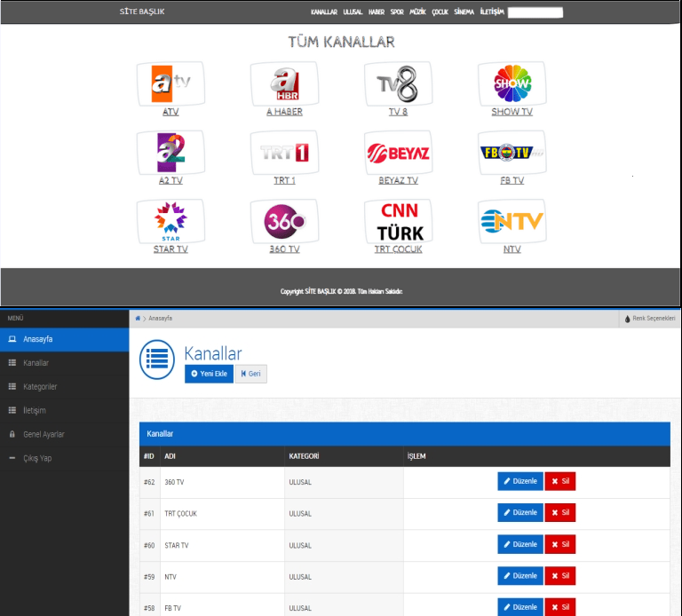Click Düzenle for STAR TV row
This screenshot has height=616, width=682.
(520, 545)
